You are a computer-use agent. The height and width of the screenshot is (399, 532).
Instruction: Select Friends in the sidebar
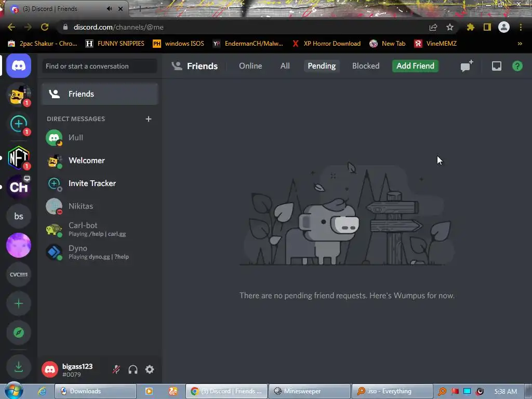[100, 94]
